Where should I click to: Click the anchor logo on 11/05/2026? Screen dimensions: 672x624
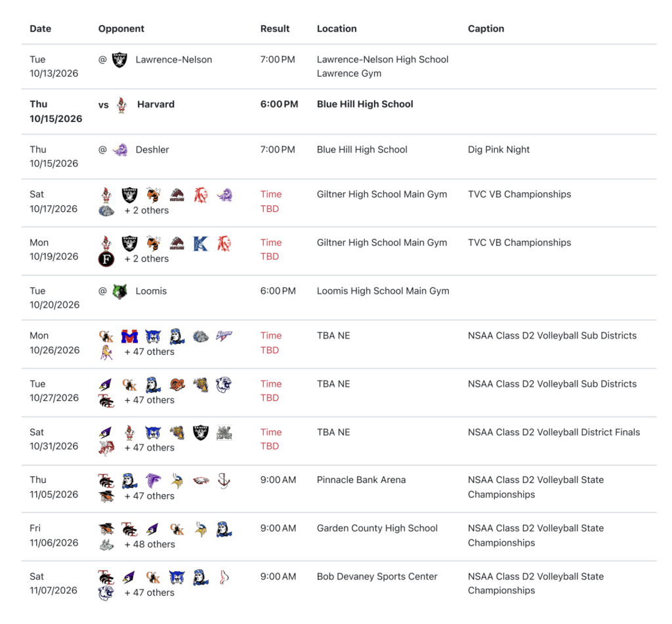coord(224,481)
